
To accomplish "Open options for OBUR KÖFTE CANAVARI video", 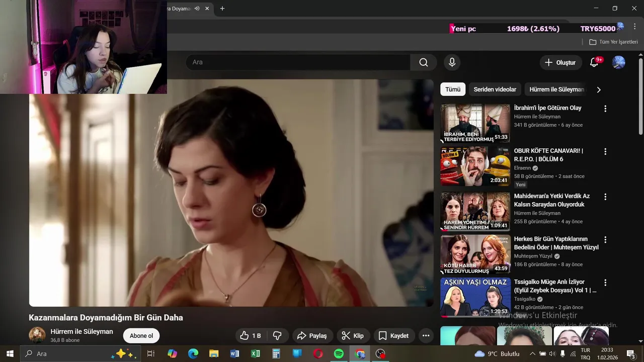I will click(x=605, y=151).
